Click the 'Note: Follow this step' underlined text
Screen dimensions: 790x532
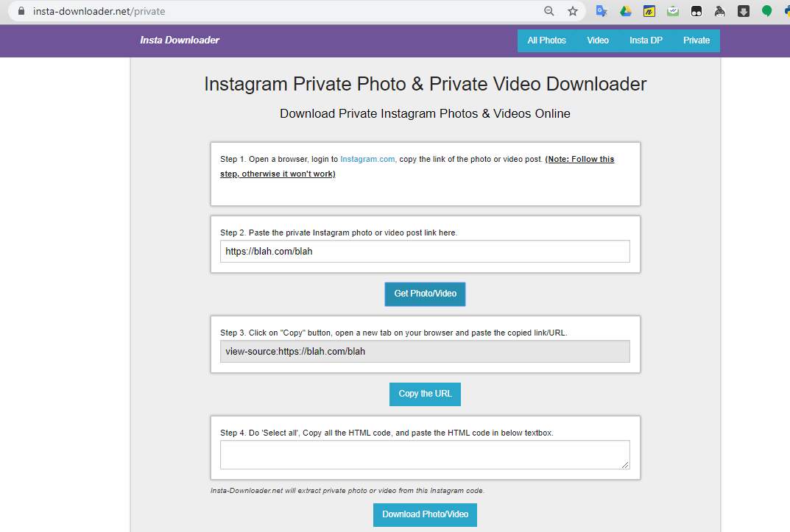click(417, 166)
